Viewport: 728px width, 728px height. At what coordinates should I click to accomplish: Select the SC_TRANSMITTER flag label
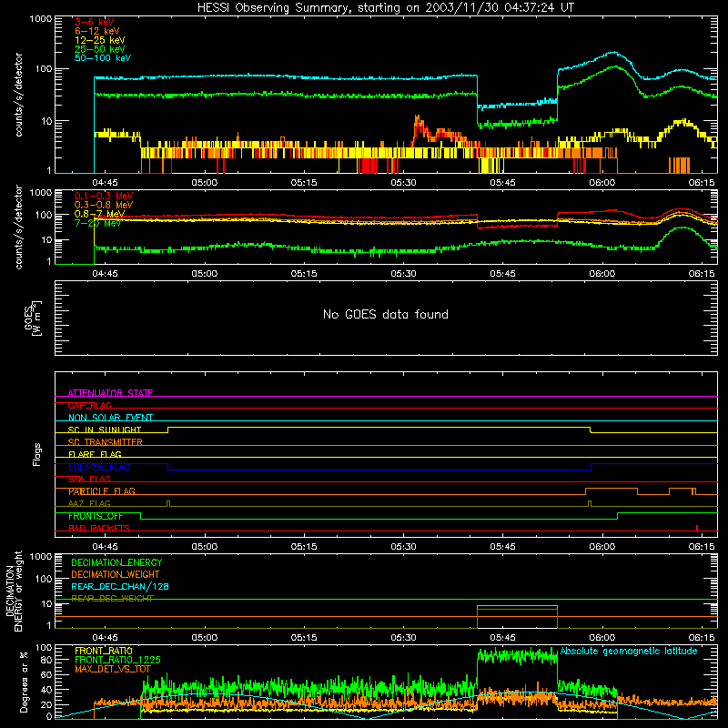[106, 442]
